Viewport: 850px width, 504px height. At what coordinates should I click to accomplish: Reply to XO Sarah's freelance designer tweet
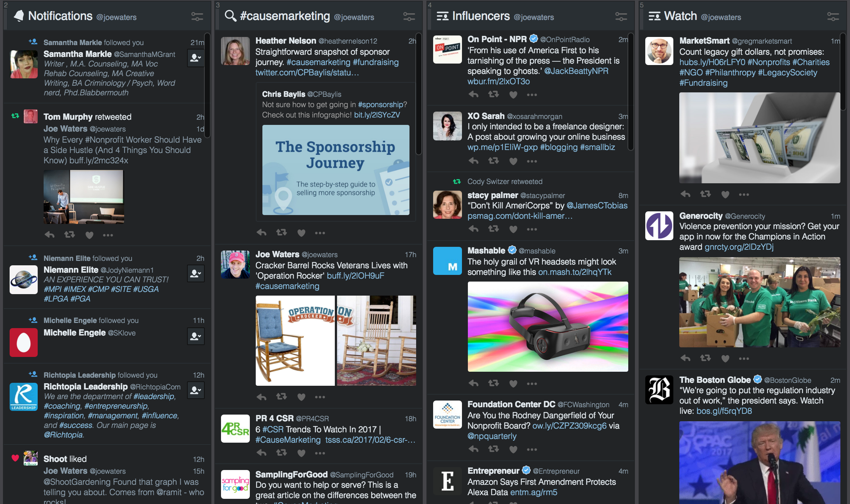[473, 161]
